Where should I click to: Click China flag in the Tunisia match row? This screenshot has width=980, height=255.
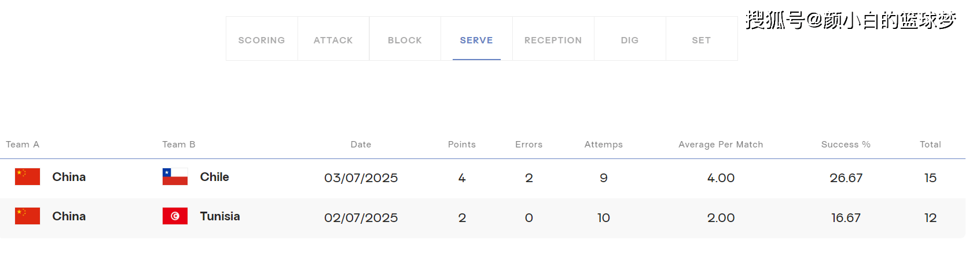[x=27, y=216]
